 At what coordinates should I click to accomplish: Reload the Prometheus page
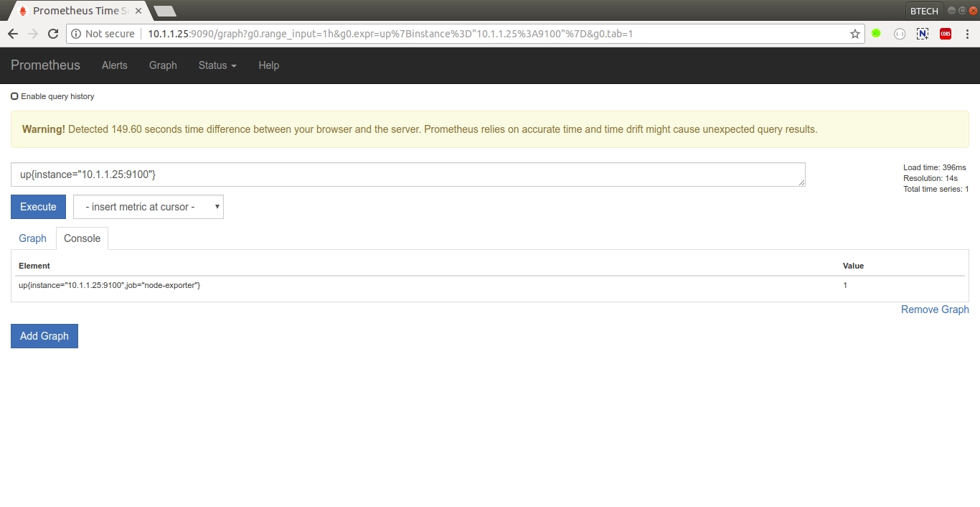[53, 34]
